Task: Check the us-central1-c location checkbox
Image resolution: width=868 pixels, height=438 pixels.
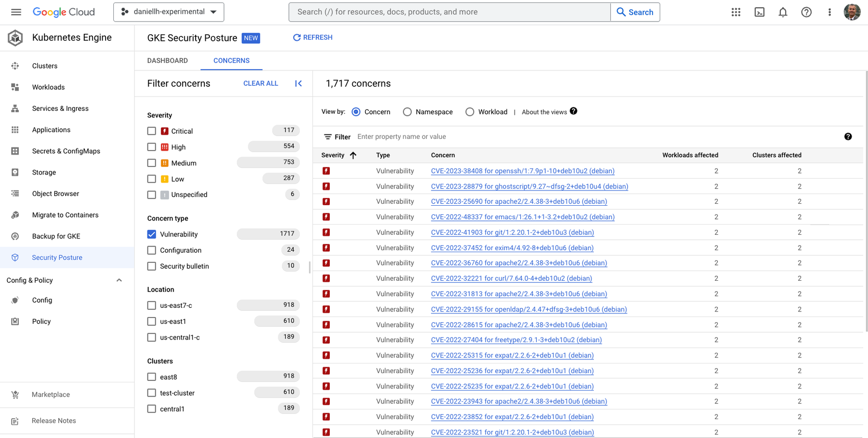Action: [x=152, y=337]
